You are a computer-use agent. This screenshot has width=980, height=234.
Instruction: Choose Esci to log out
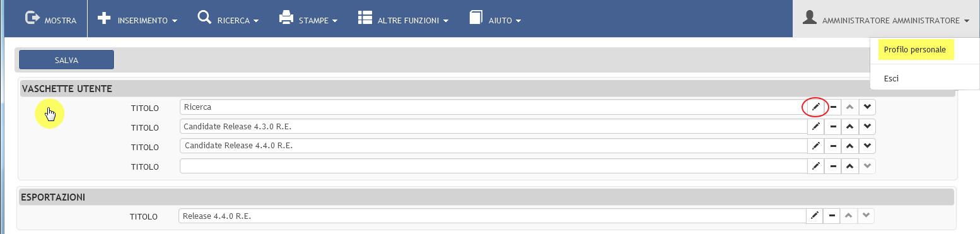[x=891, y=79]
